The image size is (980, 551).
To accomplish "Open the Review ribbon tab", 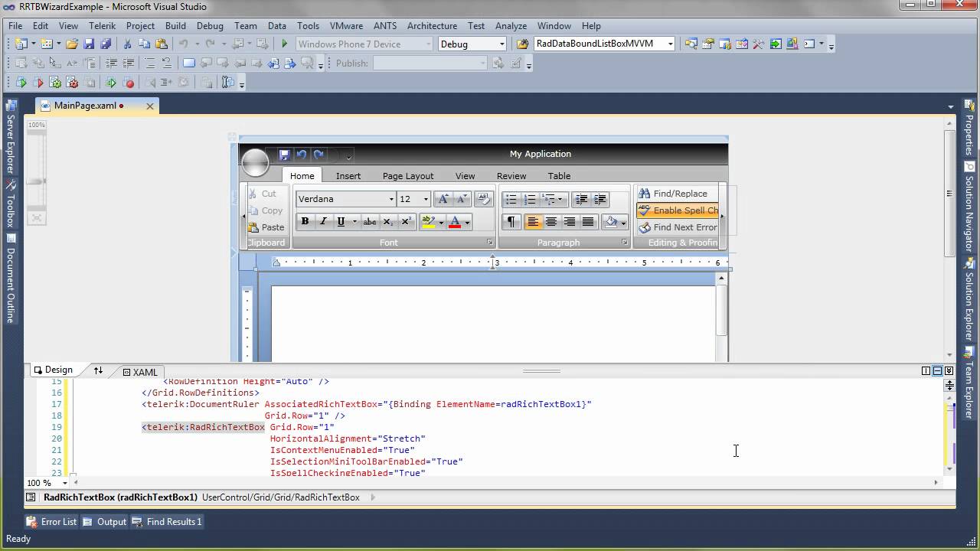I will (511, 176).
